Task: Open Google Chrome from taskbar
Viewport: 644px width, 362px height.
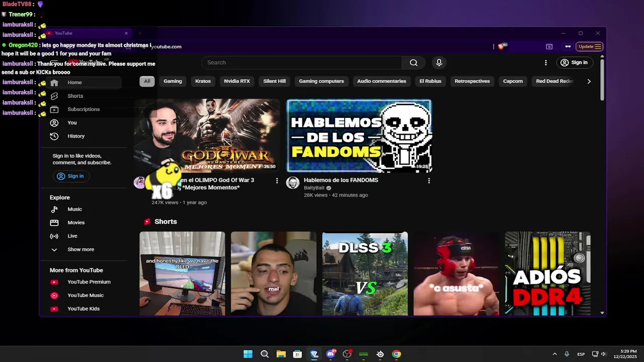Action: click(x=396, y=354)
